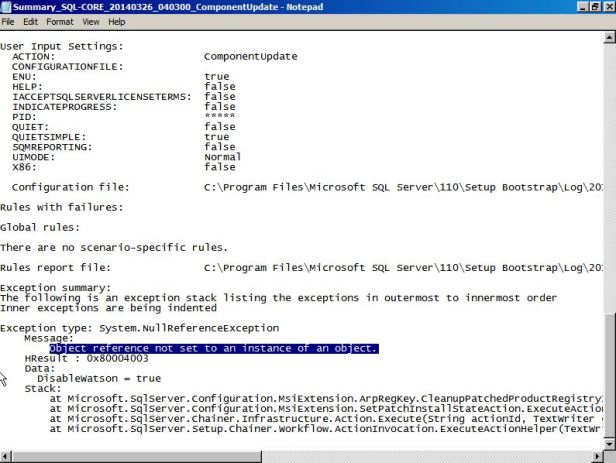Open the File menu
The height and width of the screenshot is (463, 616).
[8, 22]
